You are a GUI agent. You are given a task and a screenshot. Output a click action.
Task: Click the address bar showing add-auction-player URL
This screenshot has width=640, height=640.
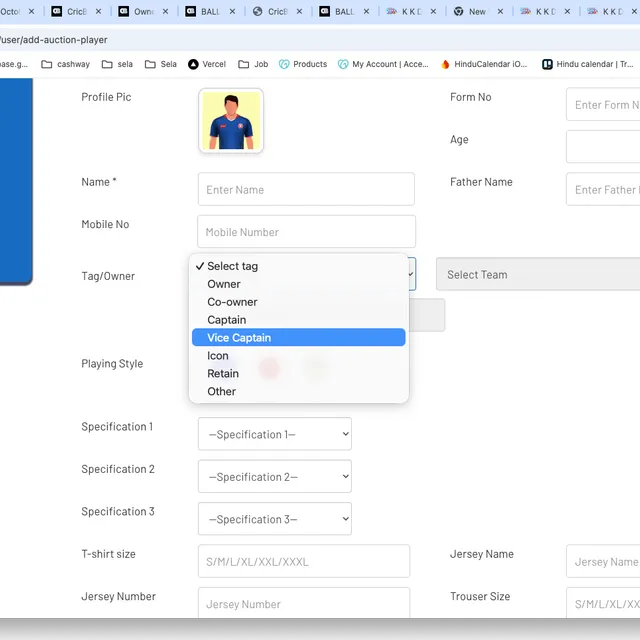(320, 40)
